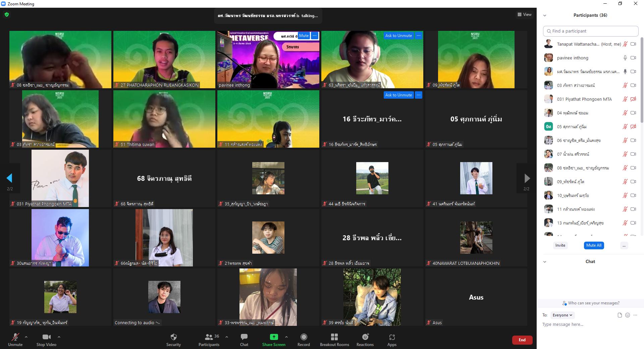Click the Unmute microphone icon
This screenshot has width=644, height=349.
(x=15, y=337)
